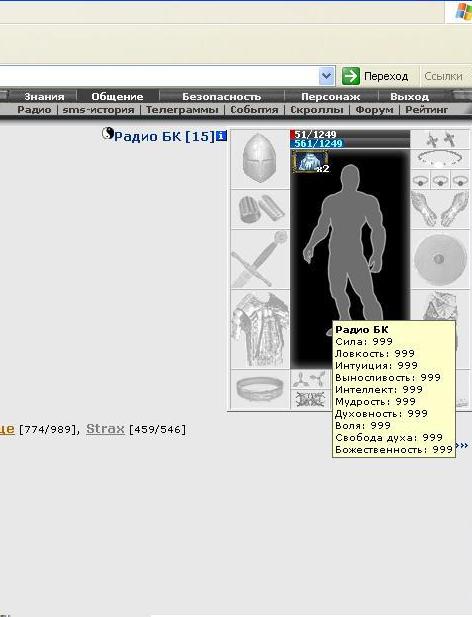Screen dimensions: 472x617
Task: Open the Персонаж menu
Action: (x=330, y=96)
